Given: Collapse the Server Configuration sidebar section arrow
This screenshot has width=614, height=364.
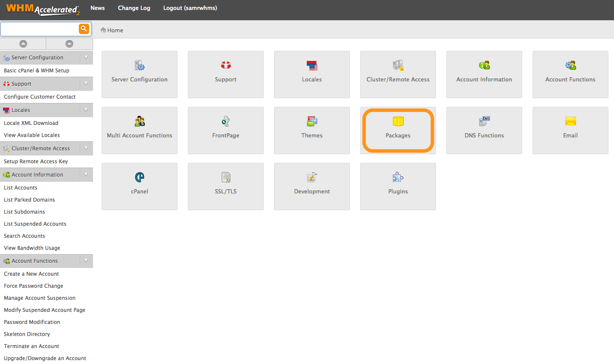Looking at the screenshot, I should coord(86,57).
